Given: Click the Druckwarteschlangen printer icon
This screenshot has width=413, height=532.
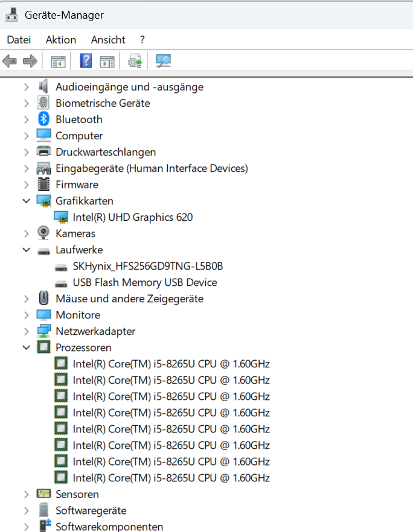Looking at the screenshot, I should click(x=44, y=151).
